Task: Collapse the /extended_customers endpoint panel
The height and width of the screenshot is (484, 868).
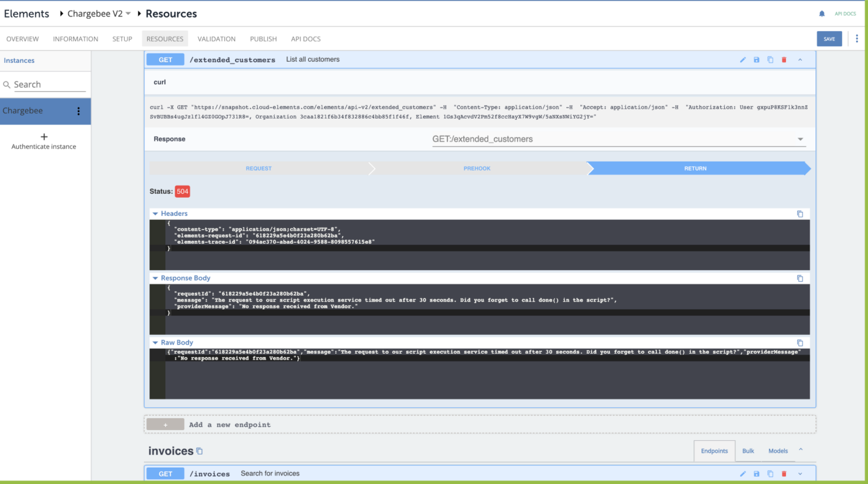Action: pyautogui.click(x=800, y=60)
